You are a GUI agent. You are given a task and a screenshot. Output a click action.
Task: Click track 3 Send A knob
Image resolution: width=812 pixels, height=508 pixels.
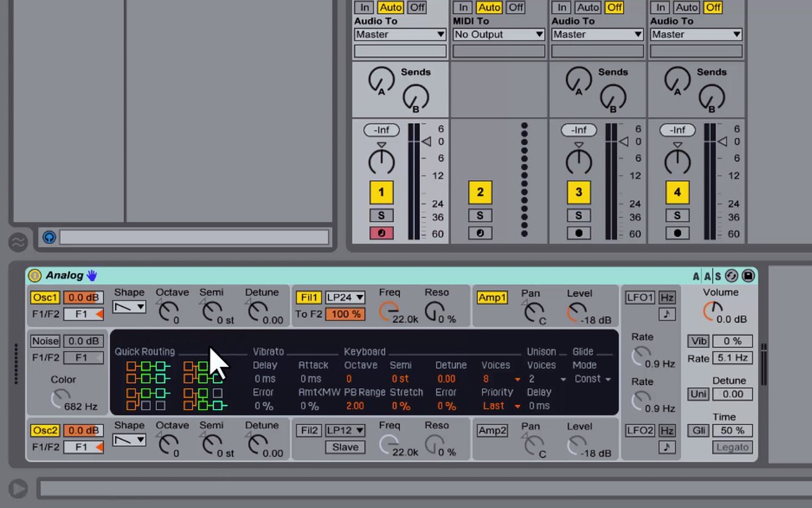click(x=579, y=81)
